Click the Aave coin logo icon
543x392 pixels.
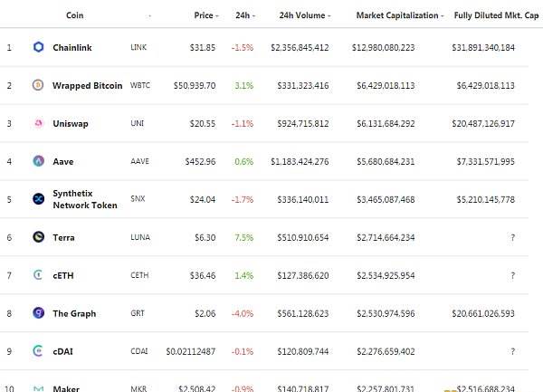pos(38,161)
